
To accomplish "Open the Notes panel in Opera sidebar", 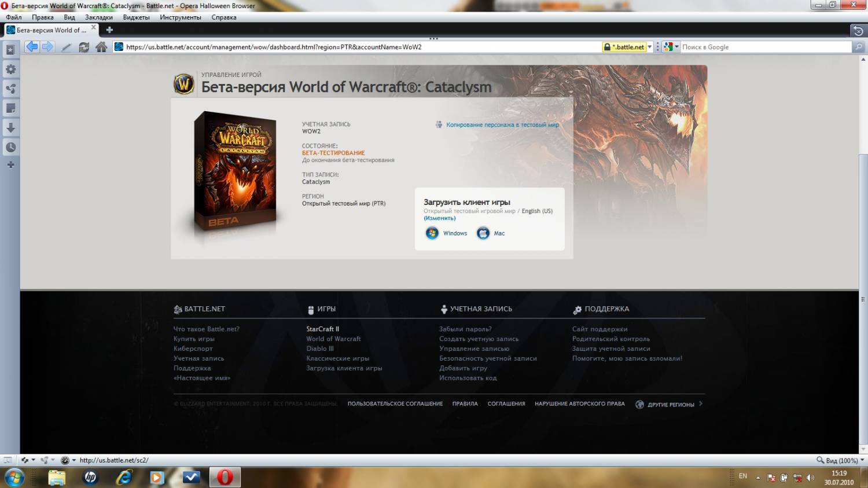I will point(10,108).
